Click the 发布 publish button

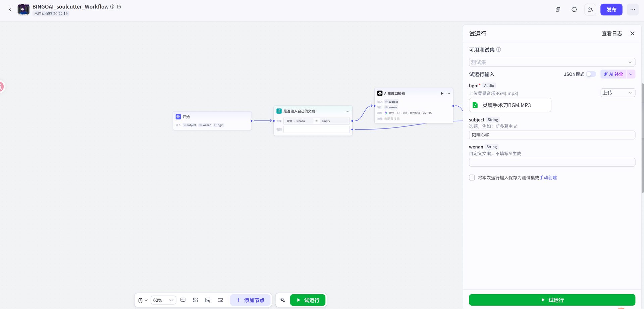tap(611, 9)
